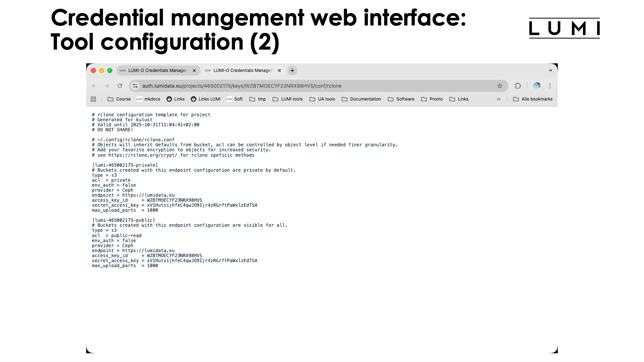
Task: Open the three-dot Chrome menu
Action: point(550,86)
